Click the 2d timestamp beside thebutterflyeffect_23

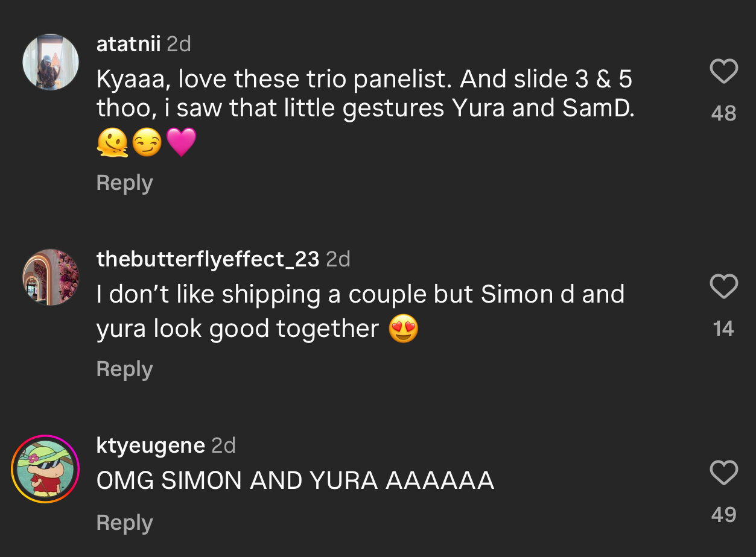[x=338, y=259]
